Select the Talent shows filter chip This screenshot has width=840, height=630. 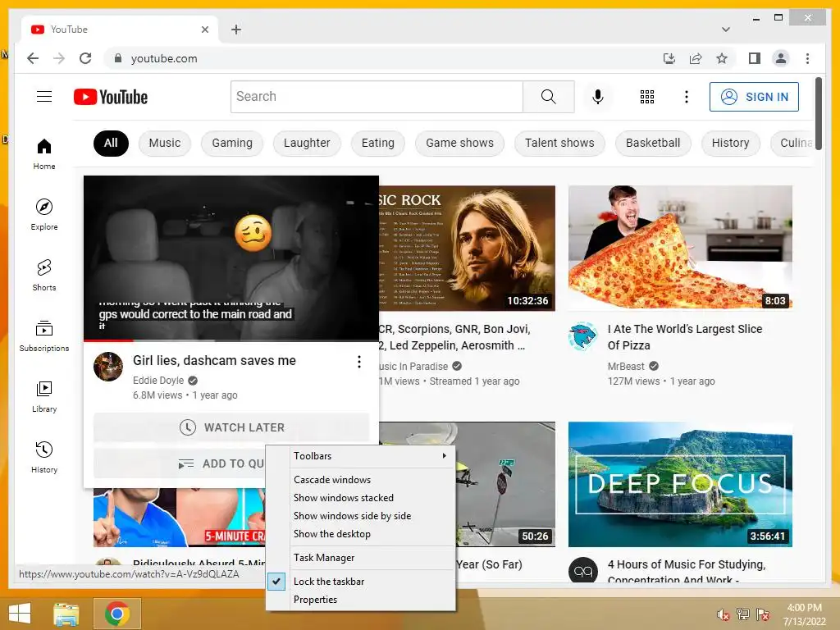pyautogui.click(x=559, y=143)
